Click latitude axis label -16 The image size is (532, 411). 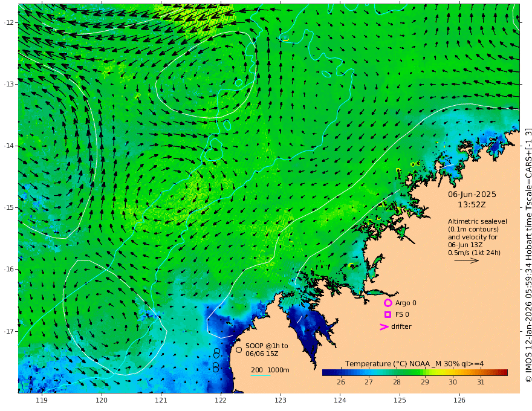click(9, 269)
